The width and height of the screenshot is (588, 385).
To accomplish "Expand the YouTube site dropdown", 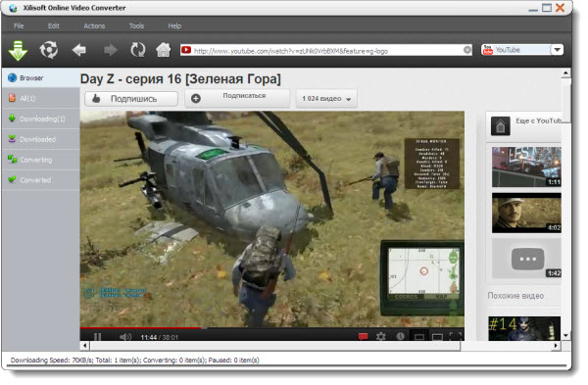I will click(558, 50).
